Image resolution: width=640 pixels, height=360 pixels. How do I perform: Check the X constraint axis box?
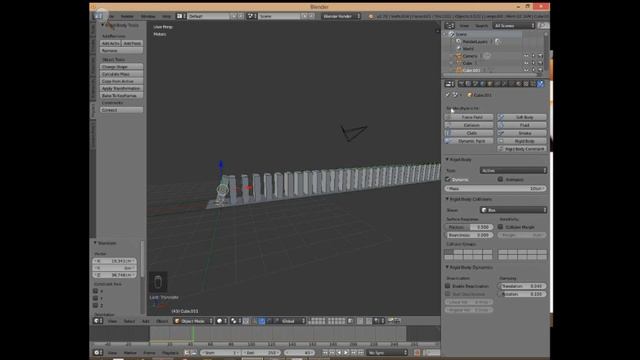click(x=96, y=291)
